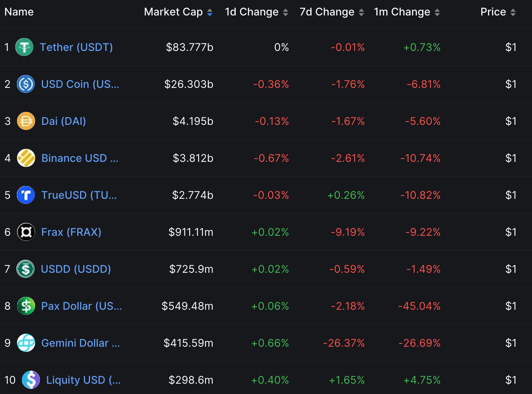532x394 pixels.
Task: Click the orange Dai logo
Action: coord(25,121)
